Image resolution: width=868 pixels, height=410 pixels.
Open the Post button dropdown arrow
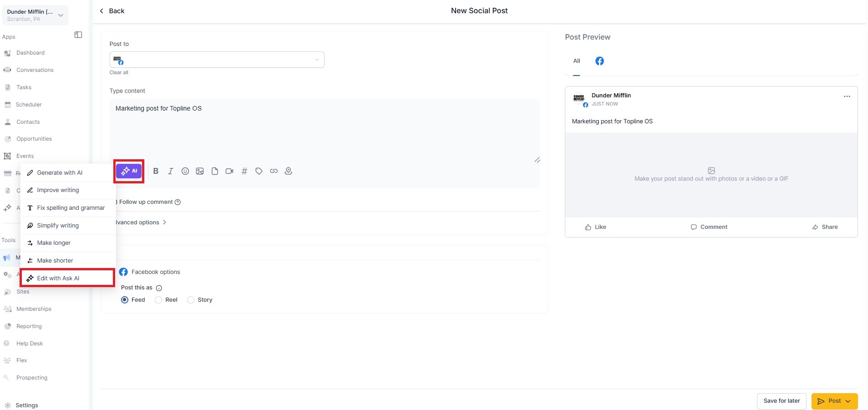pos(848,401)
